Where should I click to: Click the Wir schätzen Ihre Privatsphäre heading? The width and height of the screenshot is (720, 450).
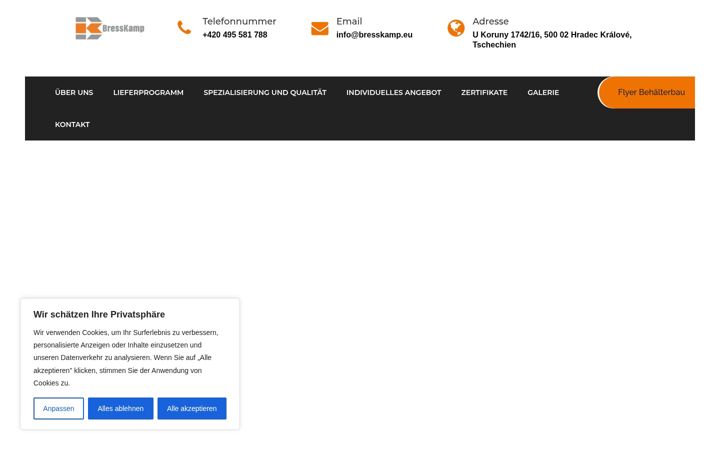[x=99, y=315]
